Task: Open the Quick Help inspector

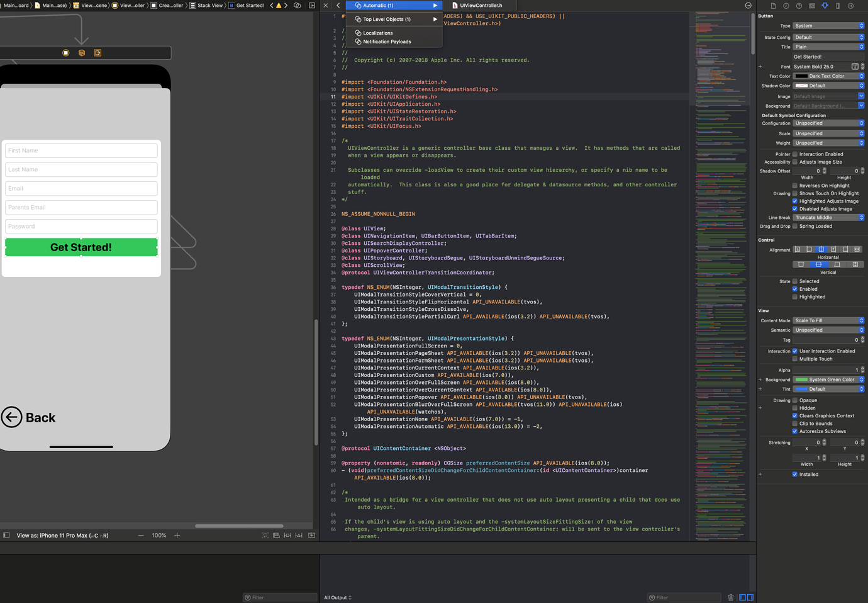Action: (799, 6)
